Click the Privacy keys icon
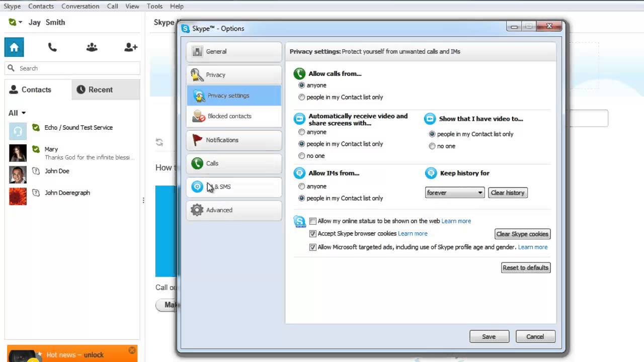The image size is (644, 362). (x=197, y=75)
